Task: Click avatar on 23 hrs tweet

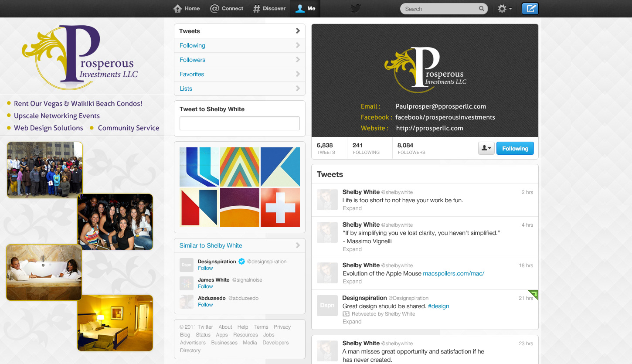Action: 327,351
